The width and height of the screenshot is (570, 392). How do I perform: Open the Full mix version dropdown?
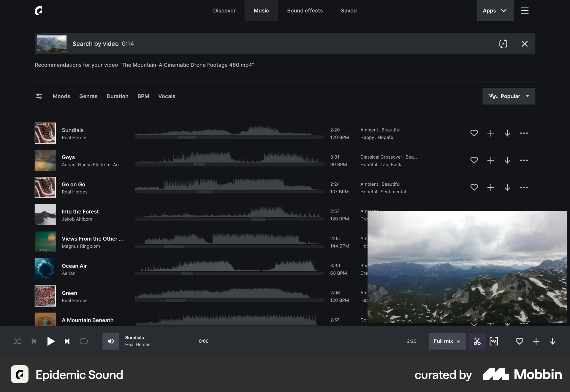447,341
